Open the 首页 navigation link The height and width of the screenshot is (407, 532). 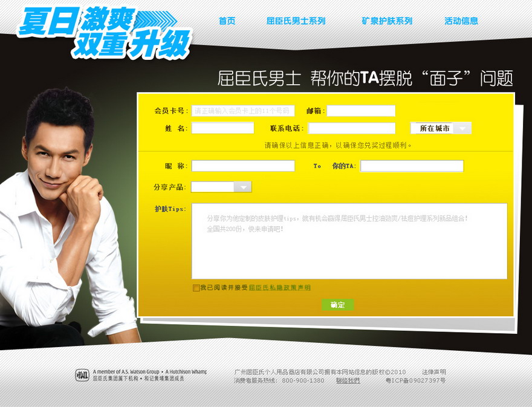pos(227,21)
